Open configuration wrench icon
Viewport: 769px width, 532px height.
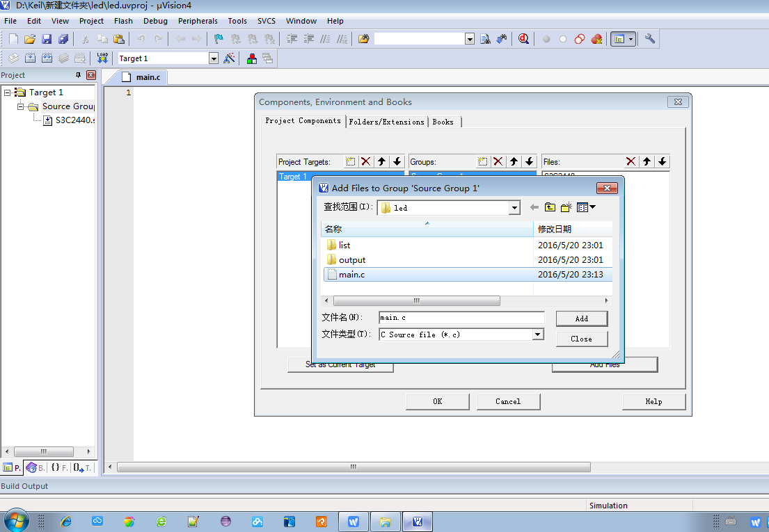coord(650,39)
